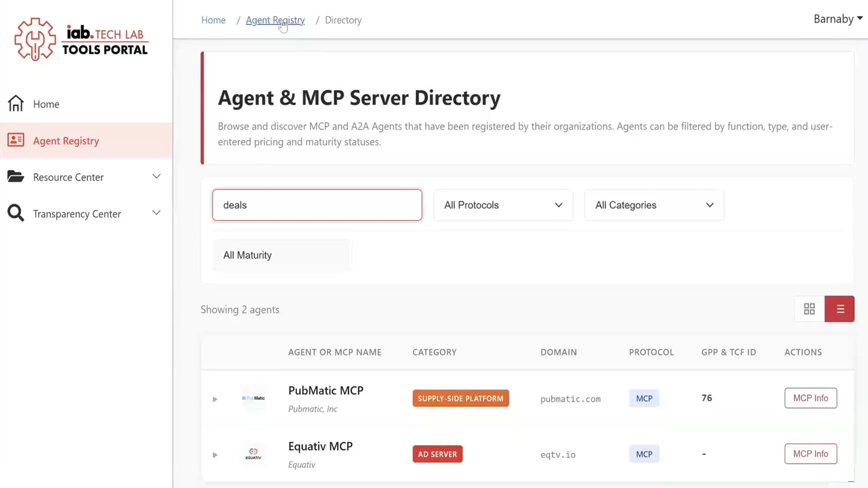Switch to grid view layout
Image resolution: width=868 pixels, height=488 pixels.
pos(809,308)
